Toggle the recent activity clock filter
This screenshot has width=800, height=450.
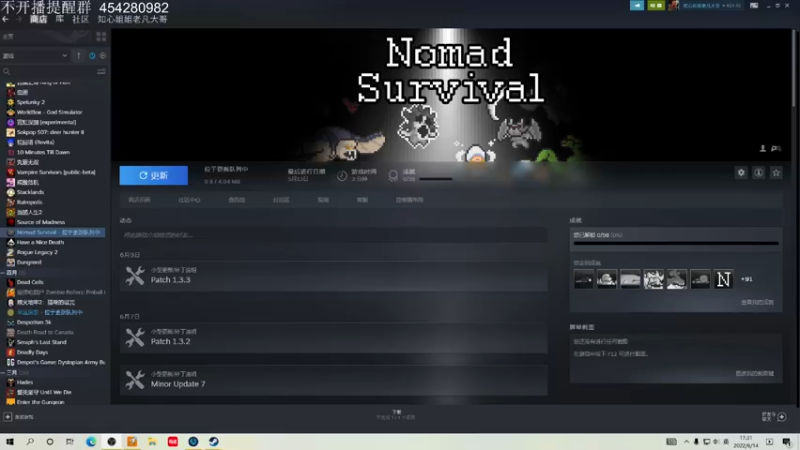tap(92, 56)
